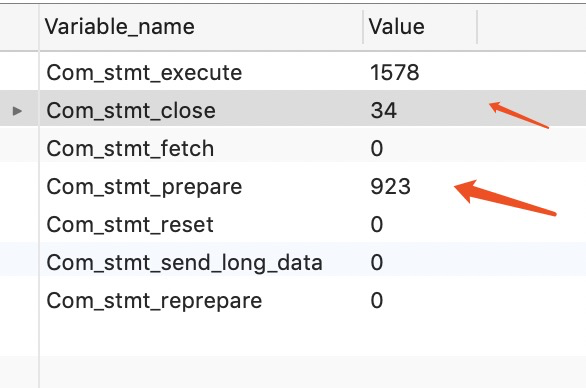Select the Com_stmt_send_long_data variable cell

[x=184, y=263]
